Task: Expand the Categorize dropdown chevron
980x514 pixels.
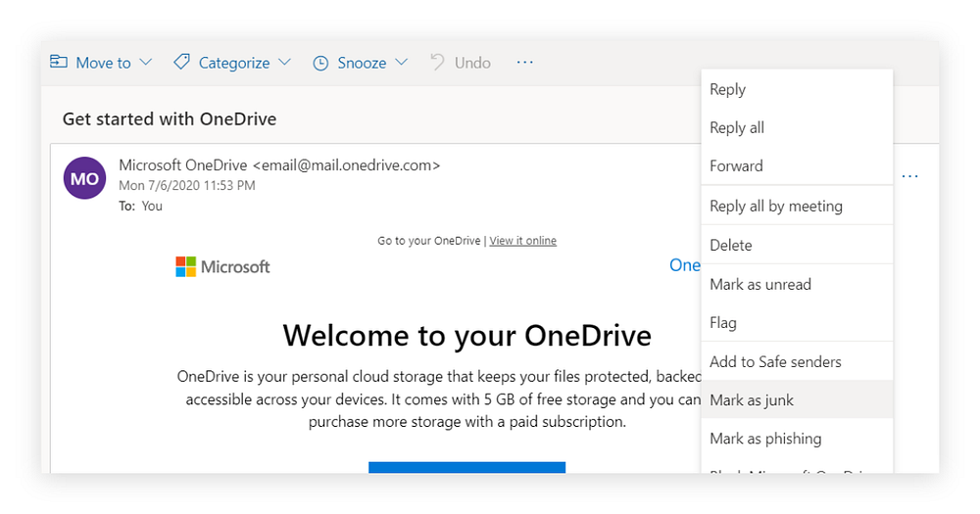Action: [x=284, y=63]
